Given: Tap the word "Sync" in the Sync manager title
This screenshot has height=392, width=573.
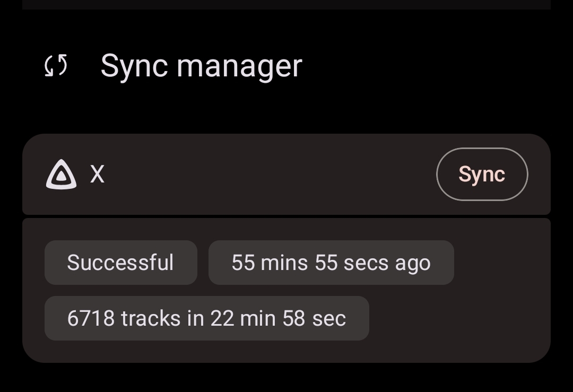Looking at the screenshot, I should tap(134, 66).
